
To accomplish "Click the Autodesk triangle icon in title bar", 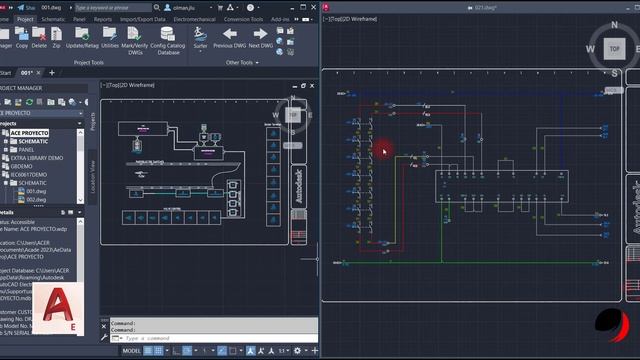I will pos(230,7).
